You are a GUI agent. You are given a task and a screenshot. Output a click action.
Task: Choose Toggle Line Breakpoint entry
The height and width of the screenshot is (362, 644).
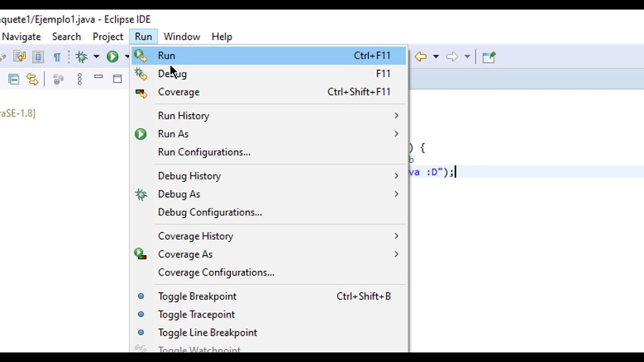(269, 333)
